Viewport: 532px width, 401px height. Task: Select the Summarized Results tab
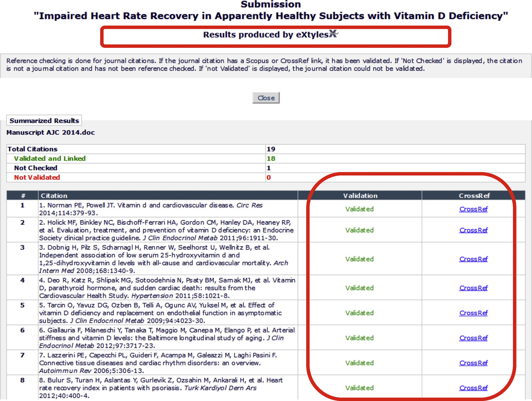click(44, 120)
